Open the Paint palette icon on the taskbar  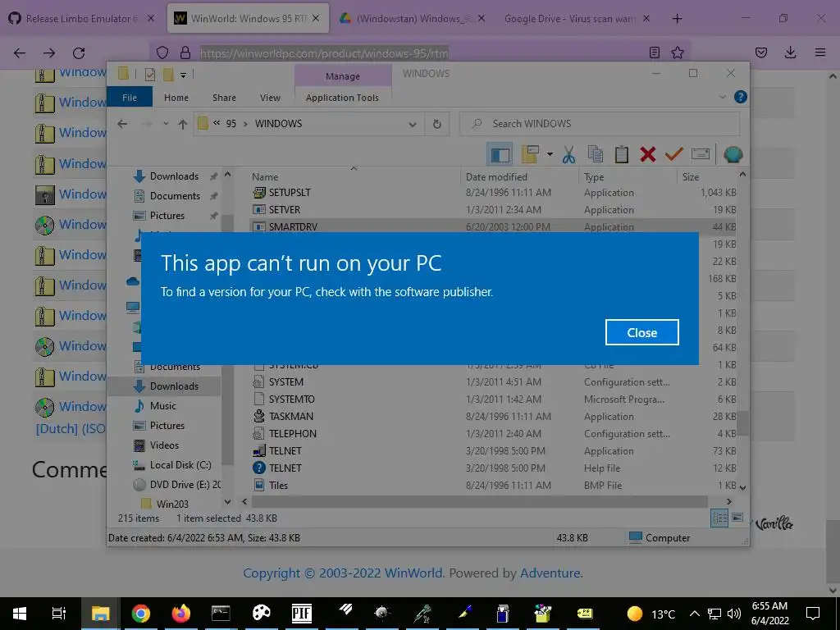pos(262,613)
